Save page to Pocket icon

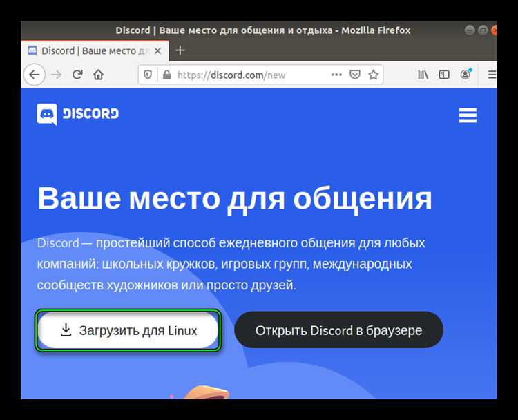355,75
